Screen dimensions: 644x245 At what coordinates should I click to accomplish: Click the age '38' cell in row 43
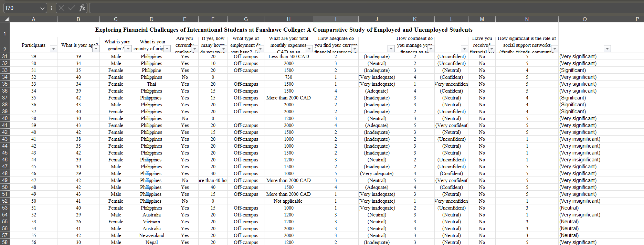tap(78, 139)
